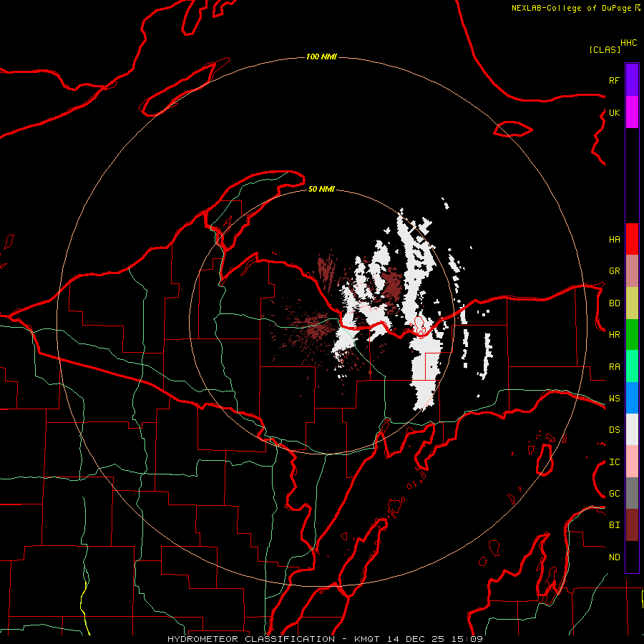The image size is (644, 644).
Task: Click the 'GC' legend label
Action: [x=614, y=494]
